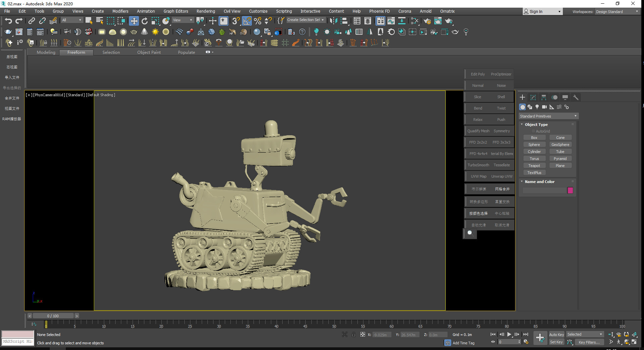
Task: Toggle Auto Key animation mode
Action: click(x=556, y=335)
